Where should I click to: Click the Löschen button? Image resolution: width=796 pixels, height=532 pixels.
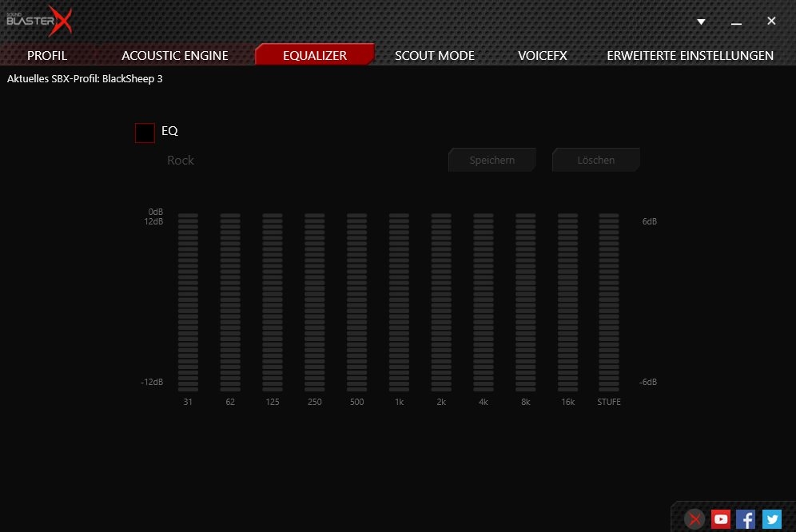point(596,160)
